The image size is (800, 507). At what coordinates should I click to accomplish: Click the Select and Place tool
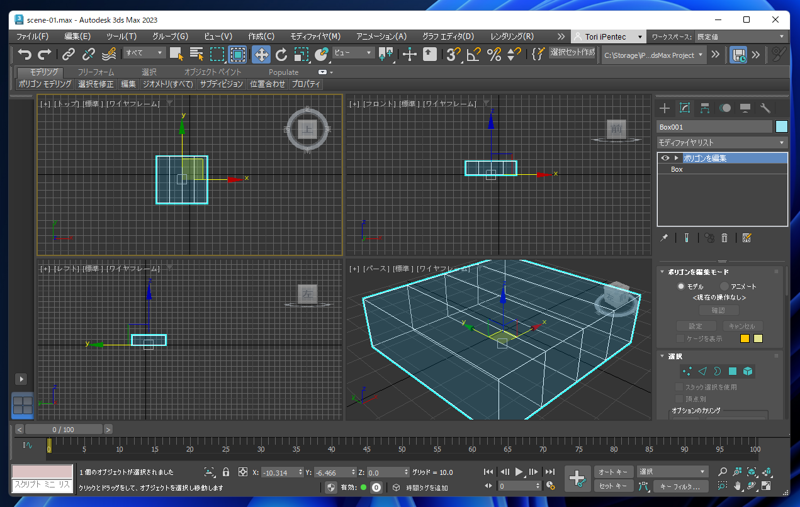[321, 54]
